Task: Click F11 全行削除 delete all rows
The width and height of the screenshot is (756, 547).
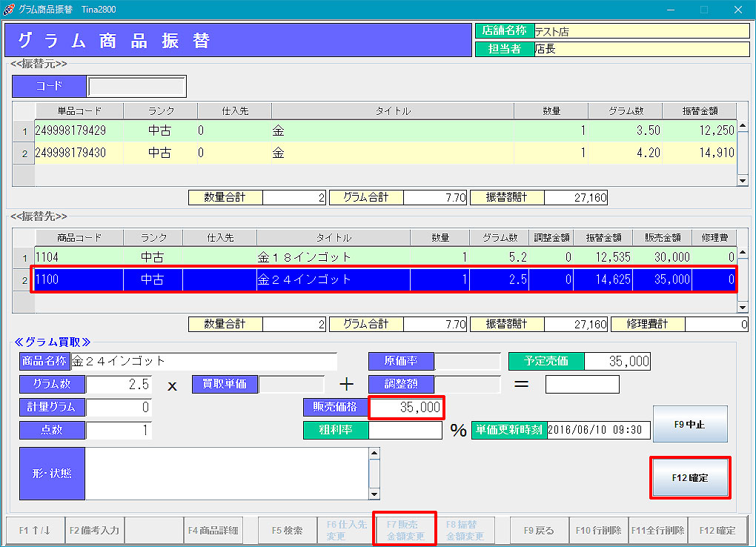Action: coord(657,531)
